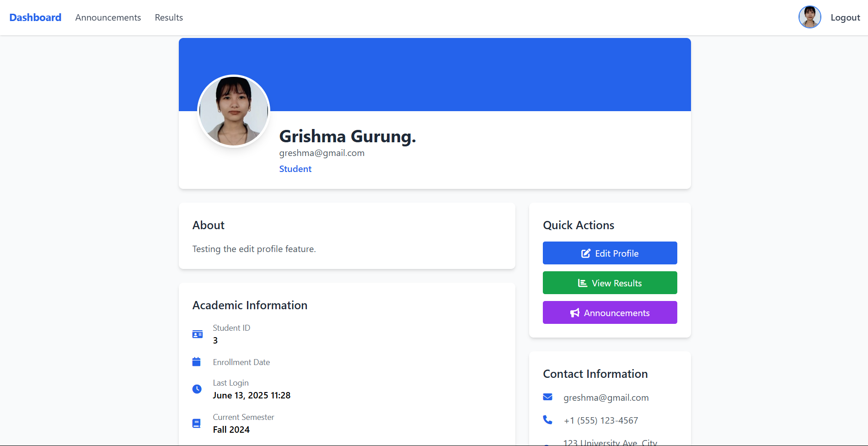Switch to the Announcements tab
868x446 pixels.
tap(108, 17)
